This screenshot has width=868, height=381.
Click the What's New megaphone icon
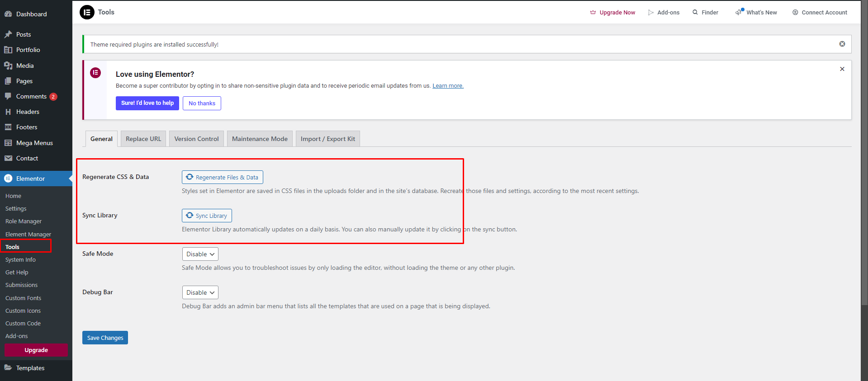(739, 12)
